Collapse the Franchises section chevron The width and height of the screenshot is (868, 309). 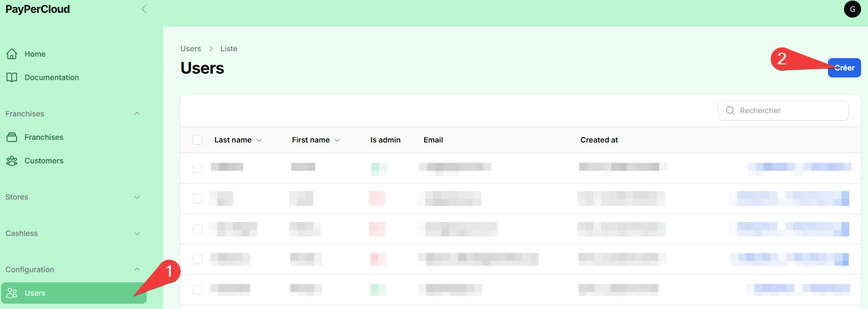137,114
